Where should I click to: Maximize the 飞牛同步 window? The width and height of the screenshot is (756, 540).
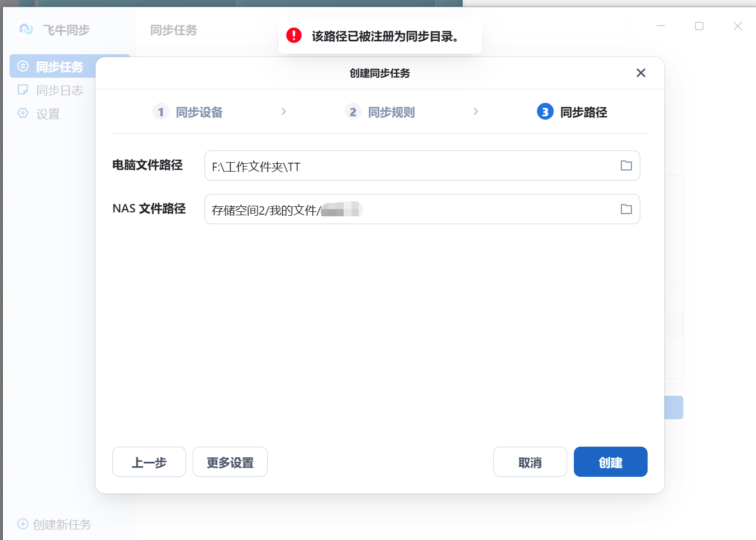(699, 26)
